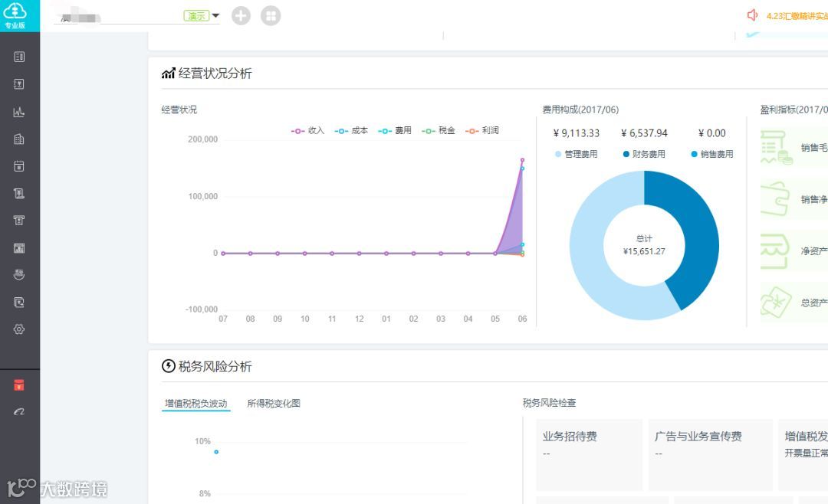Open the building sidebar icon

pos(19,139)
